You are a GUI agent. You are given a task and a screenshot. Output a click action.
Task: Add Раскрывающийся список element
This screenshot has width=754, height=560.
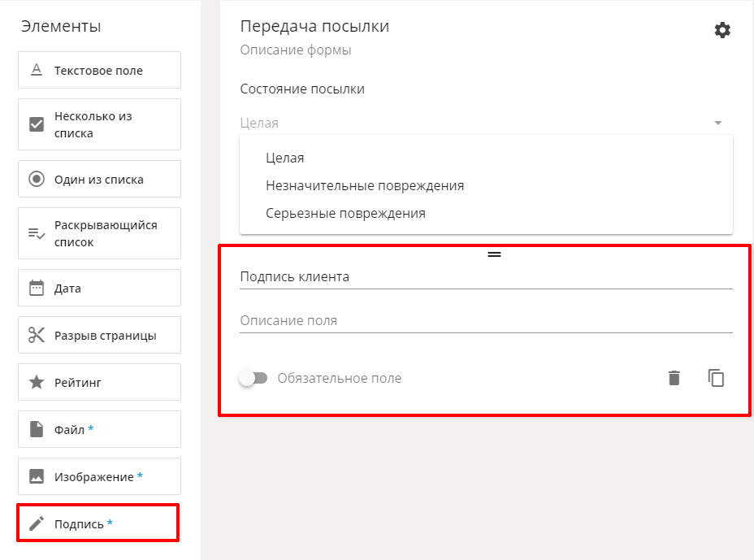click(x=100, y=233)
